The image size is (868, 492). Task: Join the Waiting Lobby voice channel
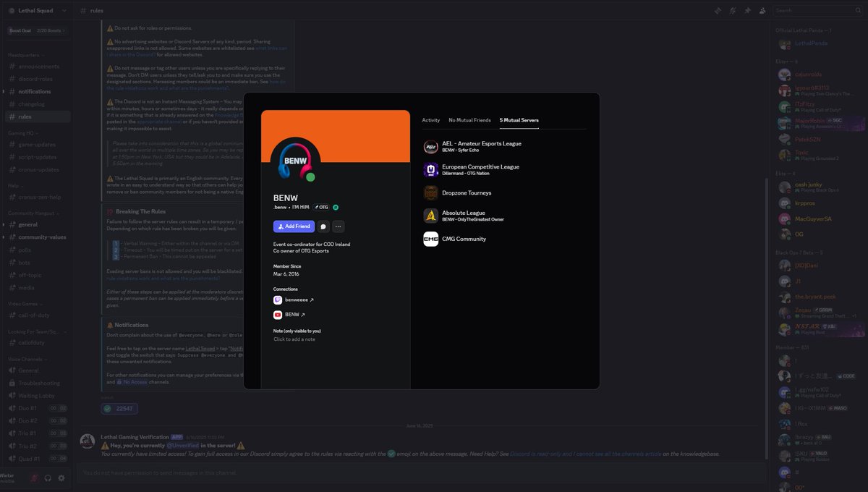click(x=38, y=395)
